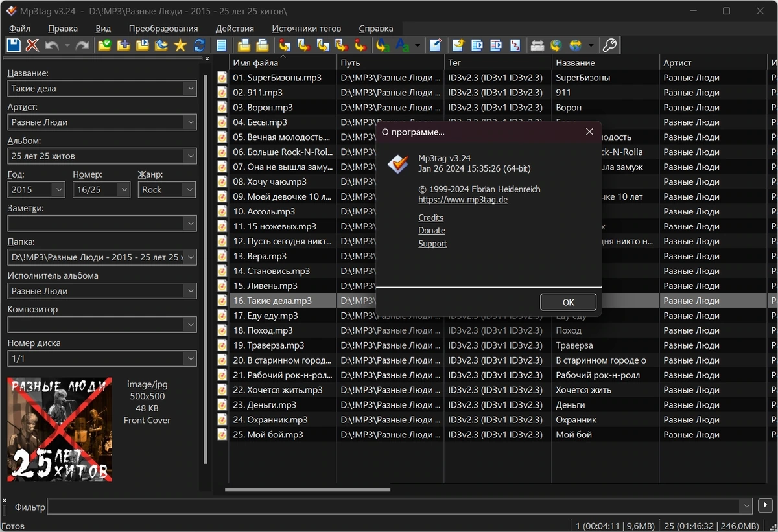This screenshot has height=532, width=778.
Task: Select the file 10. Ассоль.mp3
Action: coord(264,211)
